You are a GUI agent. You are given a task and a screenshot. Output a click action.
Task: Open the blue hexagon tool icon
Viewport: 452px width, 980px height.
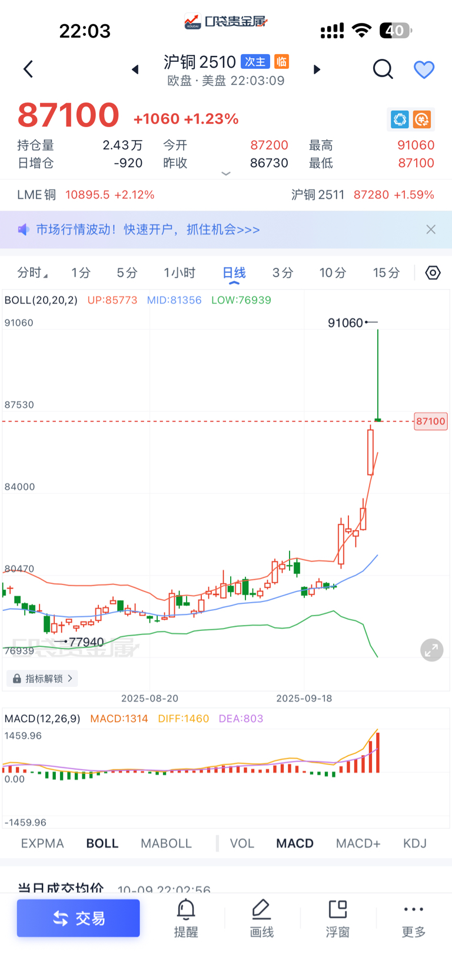pyautogui.click(x=400, y=119)
